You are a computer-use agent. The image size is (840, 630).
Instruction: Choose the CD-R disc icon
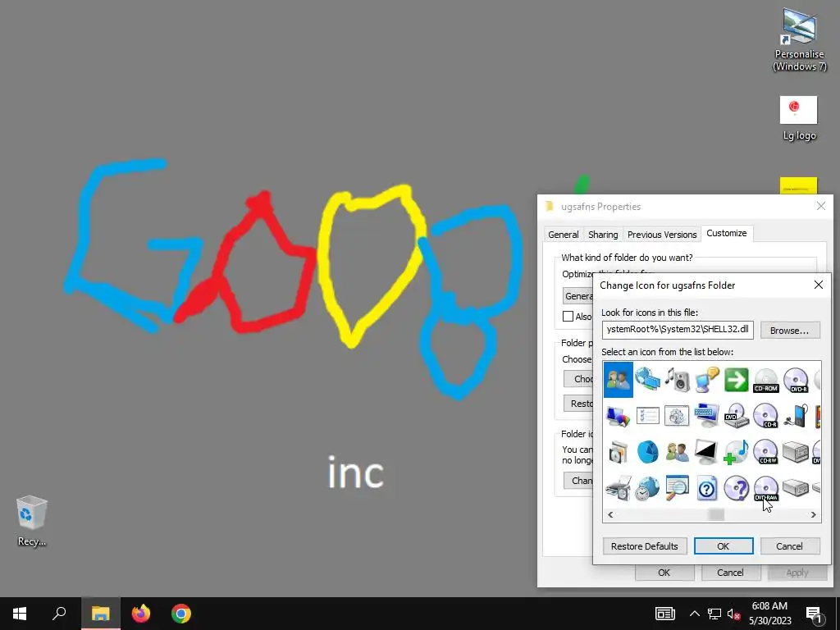pos(765,416)
